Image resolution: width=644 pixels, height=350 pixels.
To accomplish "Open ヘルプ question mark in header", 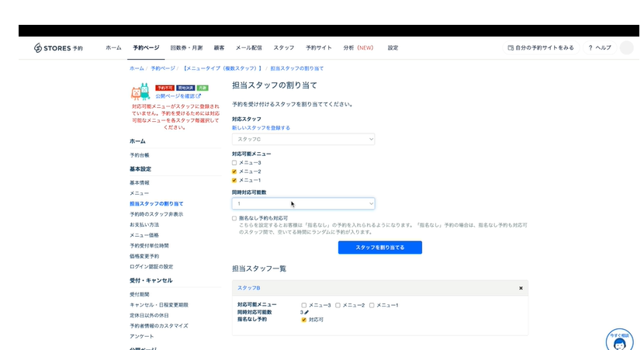I will [599, 47].
